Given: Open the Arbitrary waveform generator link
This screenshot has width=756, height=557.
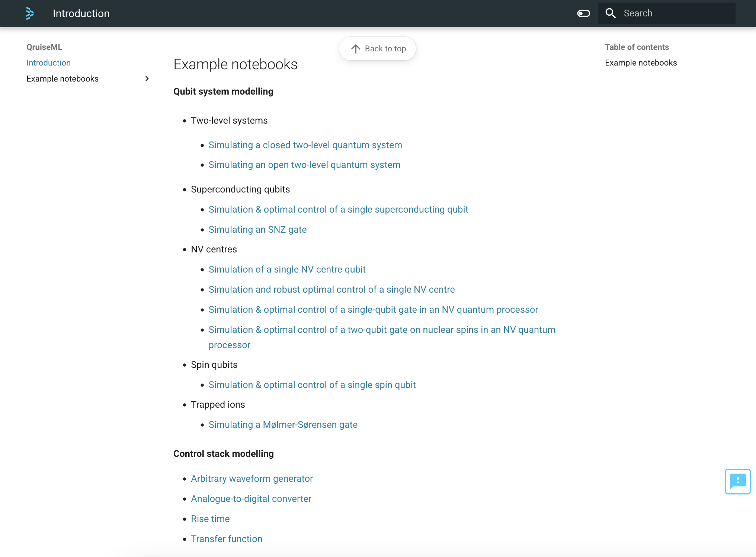Looking at the screenshot, I should [x=252, y=478].
